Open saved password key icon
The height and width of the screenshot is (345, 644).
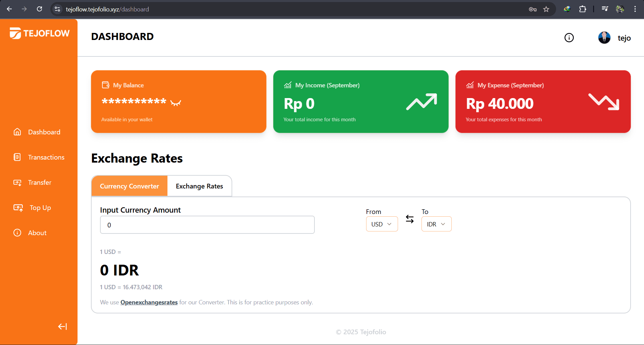tap(533, 9)
